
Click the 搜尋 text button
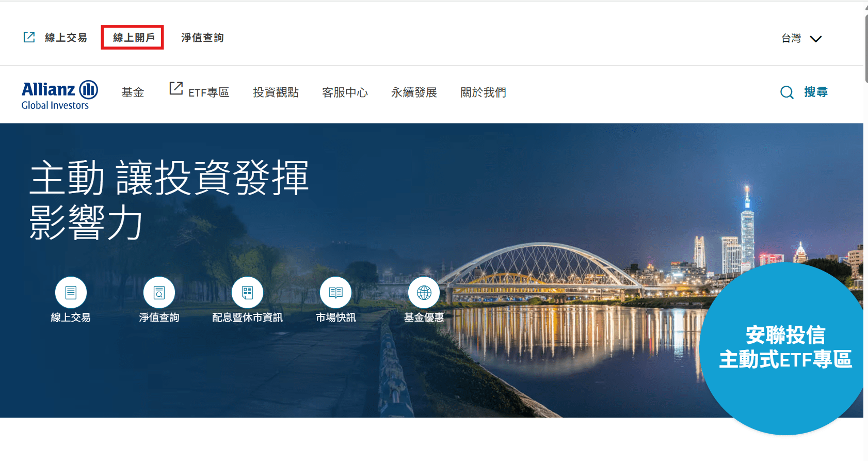pos(816,92)
